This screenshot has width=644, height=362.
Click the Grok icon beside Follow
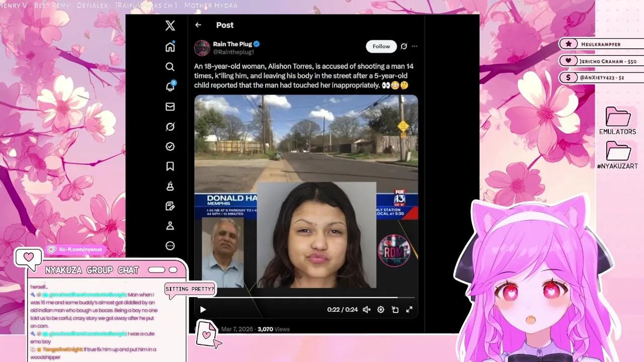404,46
